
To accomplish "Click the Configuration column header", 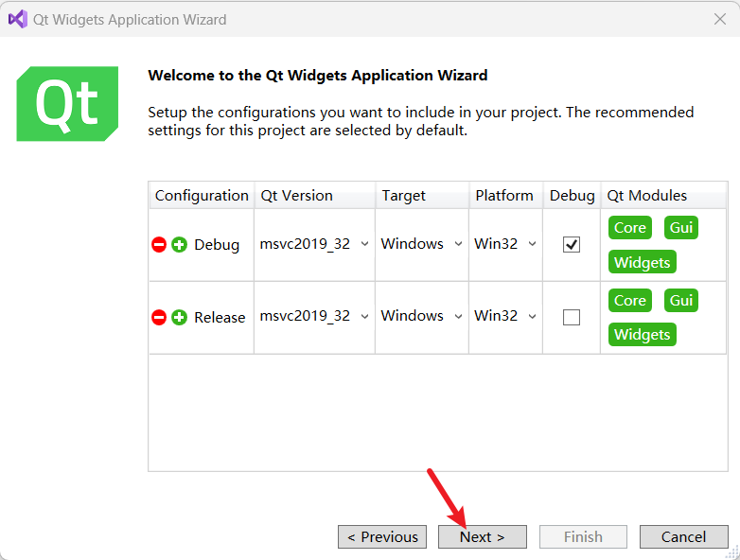I will pos(202,195).
